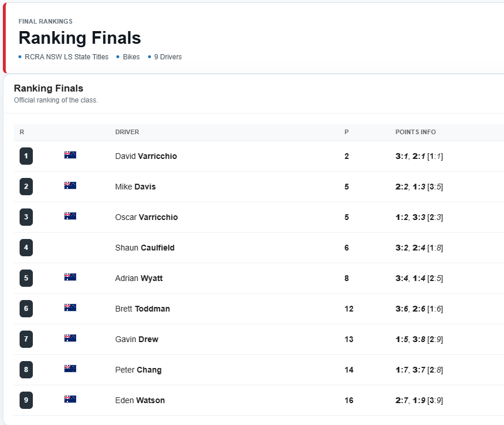504x425 pixels.
Task: Click the rank 9 badge for Eden Watson
Action: point(26,400)
